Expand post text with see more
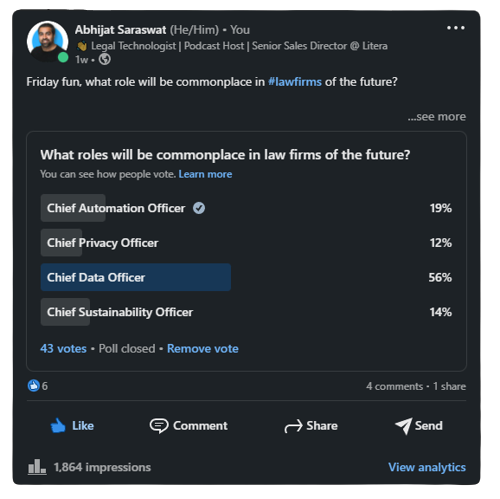Screen dimensions: 500x499 [x=437, y=117]
